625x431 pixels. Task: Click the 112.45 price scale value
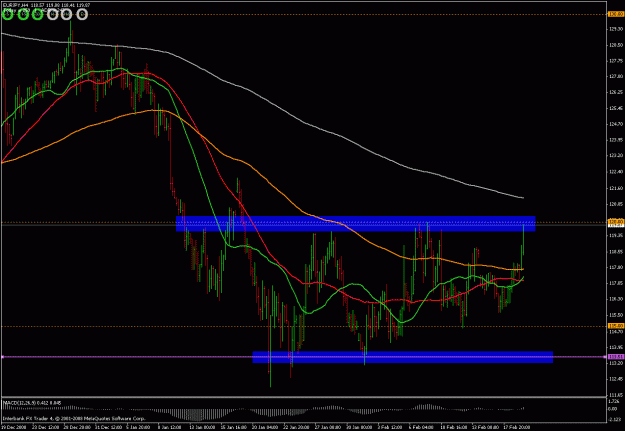[616, 379]
